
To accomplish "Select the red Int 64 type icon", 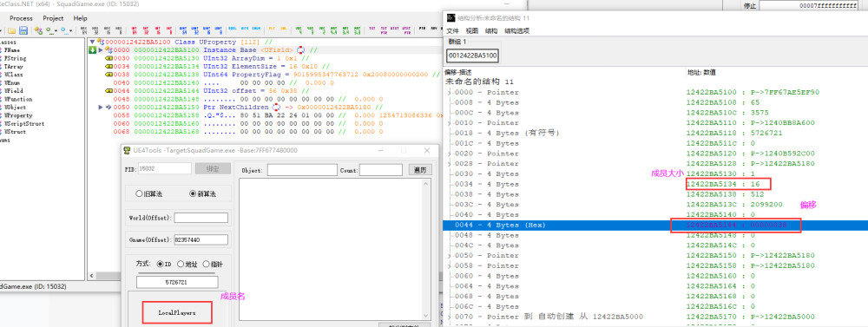I will (134, 30).
